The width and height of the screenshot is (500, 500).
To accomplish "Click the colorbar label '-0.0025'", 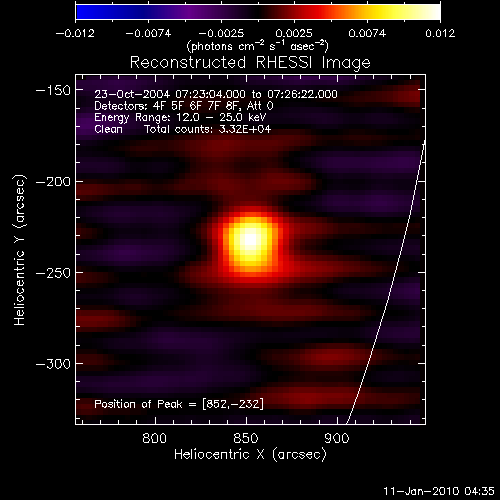I will click(221, 33).
